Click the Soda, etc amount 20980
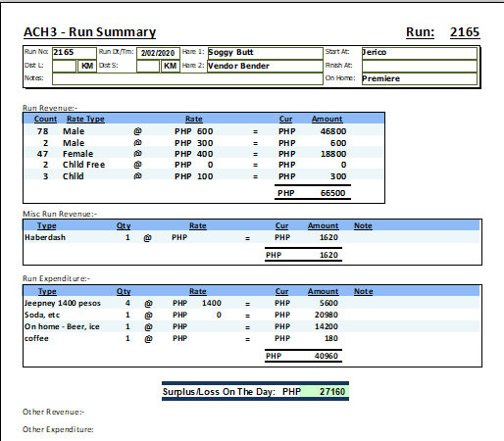Viewport: 504px width, 441px height. [x=327, y=315]
